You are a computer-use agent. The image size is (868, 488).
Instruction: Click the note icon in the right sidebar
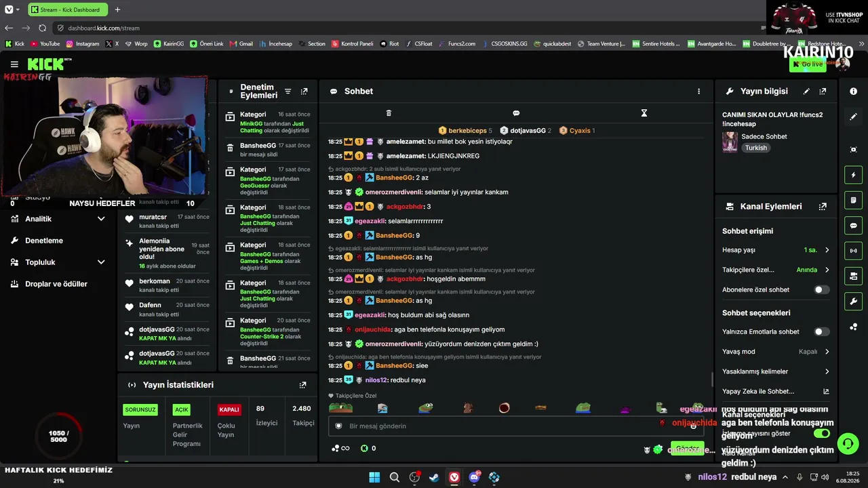click(x=853, y=200)
